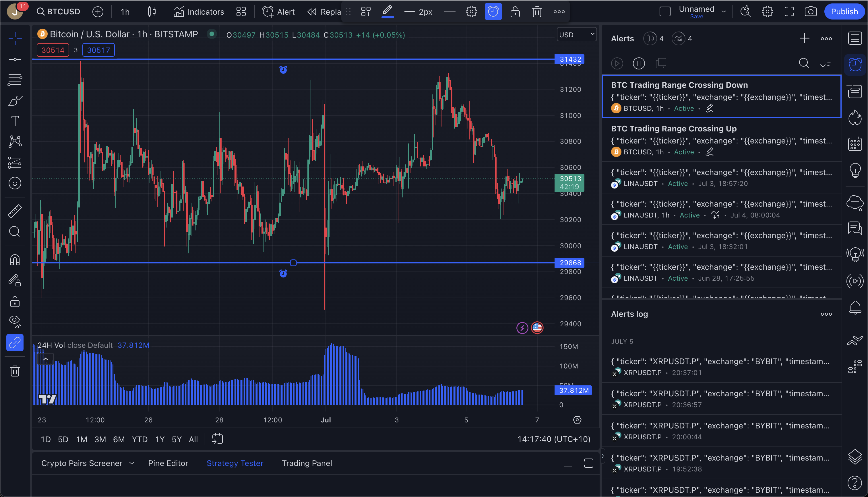Open quick search lightning icon
The width and height of the screenshot is (868, 497).
(745, 11)
